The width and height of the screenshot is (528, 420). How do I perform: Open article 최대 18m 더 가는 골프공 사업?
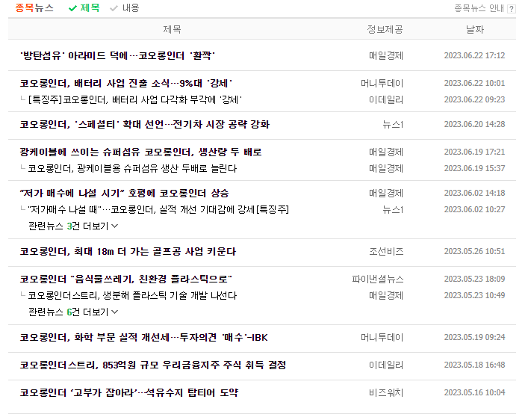coord(128,251)
